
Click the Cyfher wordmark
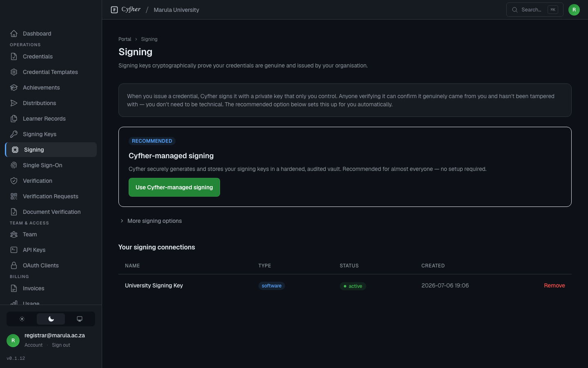[x=131, y=9]
